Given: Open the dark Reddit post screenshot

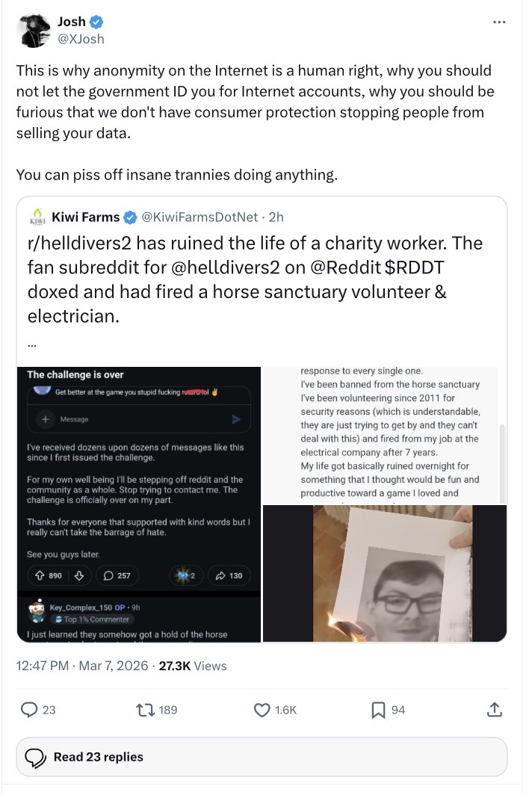Looking at the screenshot, I should 139,504.
